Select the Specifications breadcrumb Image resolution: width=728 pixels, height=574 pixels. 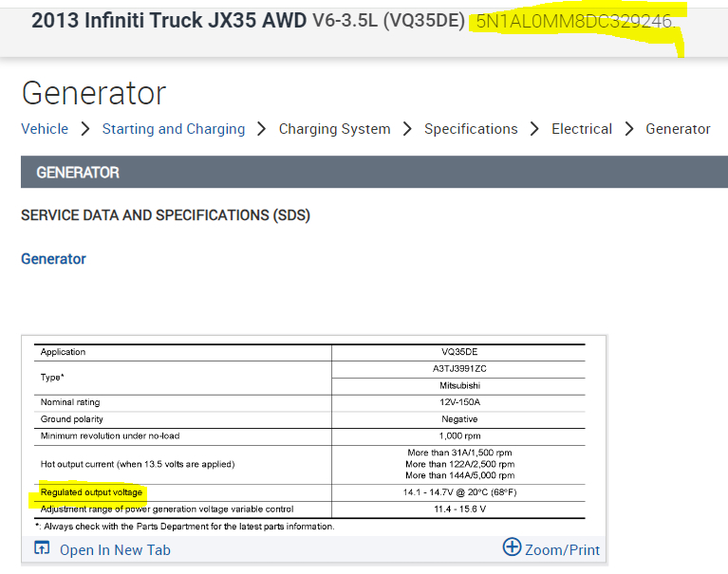click(x=471, y=129)
